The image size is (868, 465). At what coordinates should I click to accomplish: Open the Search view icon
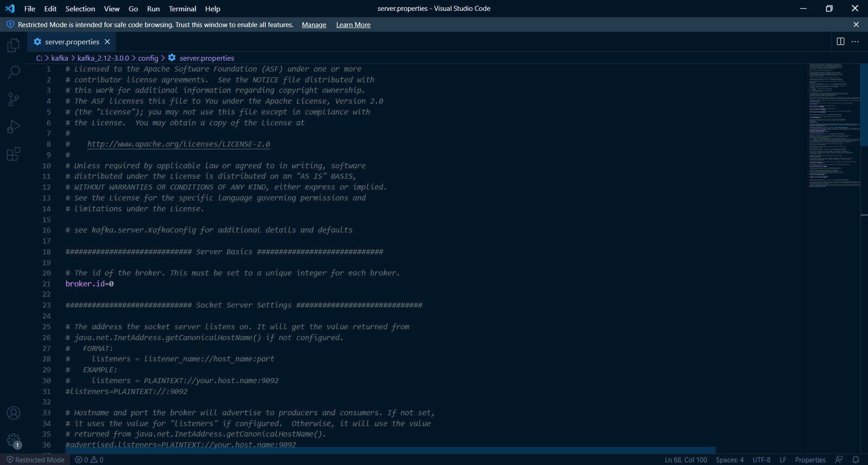pos(14,72)
